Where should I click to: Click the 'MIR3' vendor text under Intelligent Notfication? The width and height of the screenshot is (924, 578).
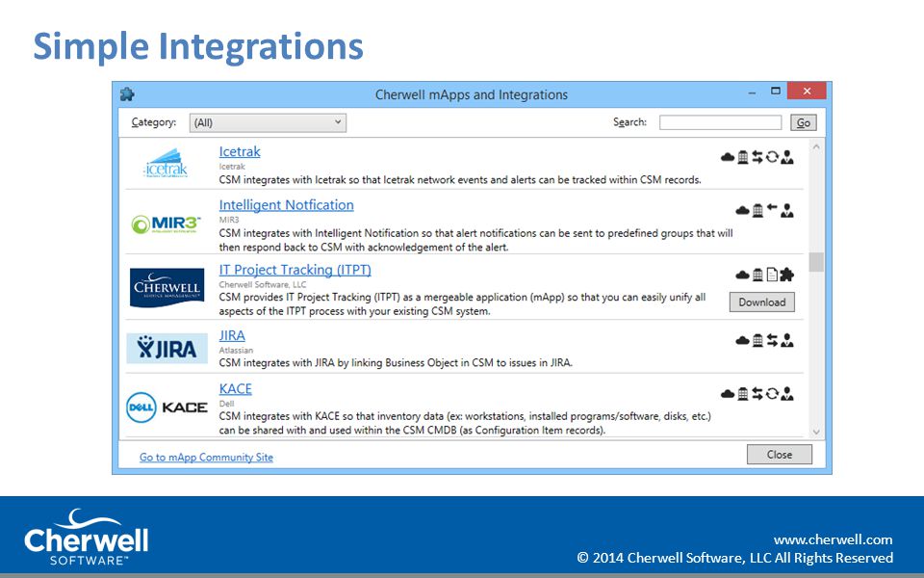coord(229,220)
